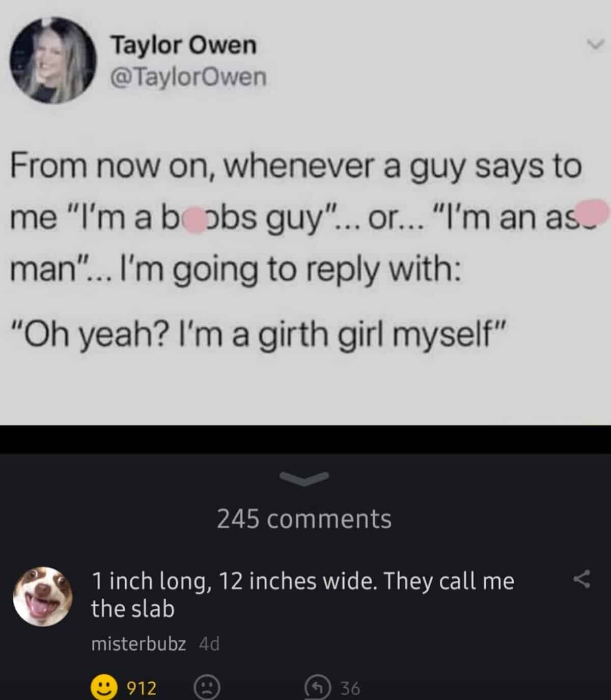The height and width of the screenshot is (700, 611).
Task: Click the 4d comment timestamp
Action: pos(209,644)
